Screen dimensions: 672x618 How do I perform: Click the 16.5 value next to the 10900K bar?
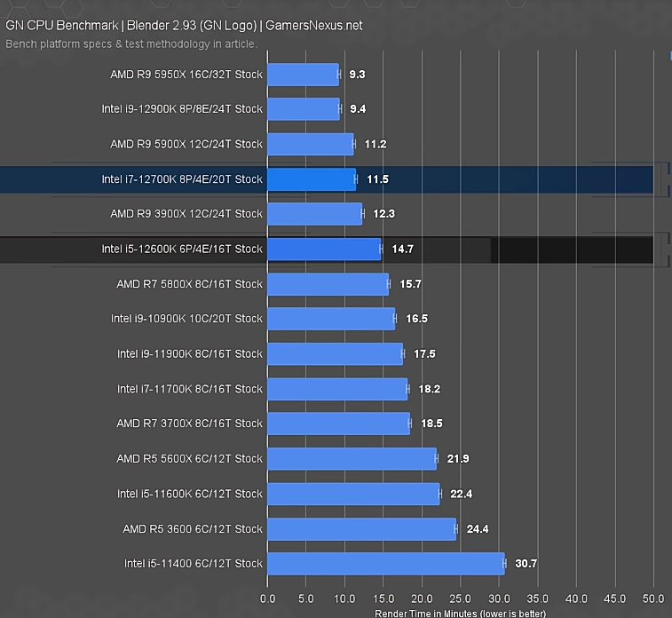point(416,319)
